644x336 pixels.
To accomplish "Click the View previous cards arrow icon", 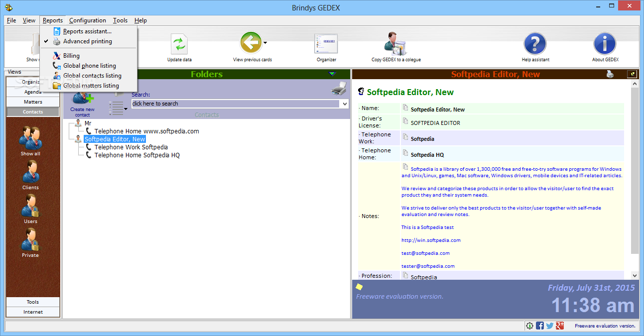I will pyautogui.click(x=251, y=43).
